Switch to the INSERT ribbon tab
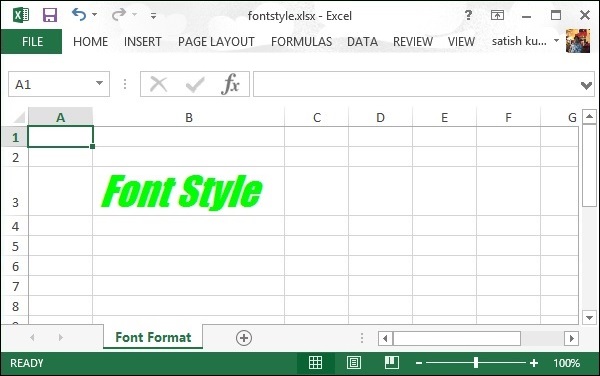600x376 pixels. 143,41
